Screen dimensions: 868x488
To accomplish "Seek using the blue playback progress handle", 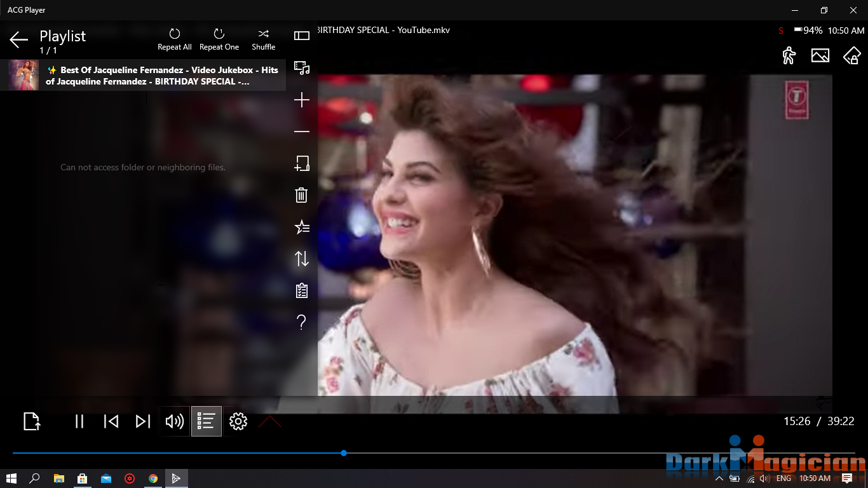I will (x=344, y=453).
